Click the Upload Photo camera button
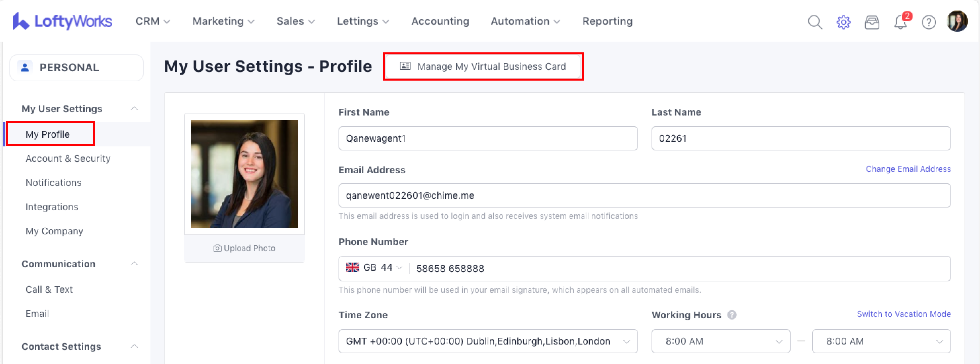Image resolution: width=980 pixels, height=364 pixels. (x=244, y=248)
